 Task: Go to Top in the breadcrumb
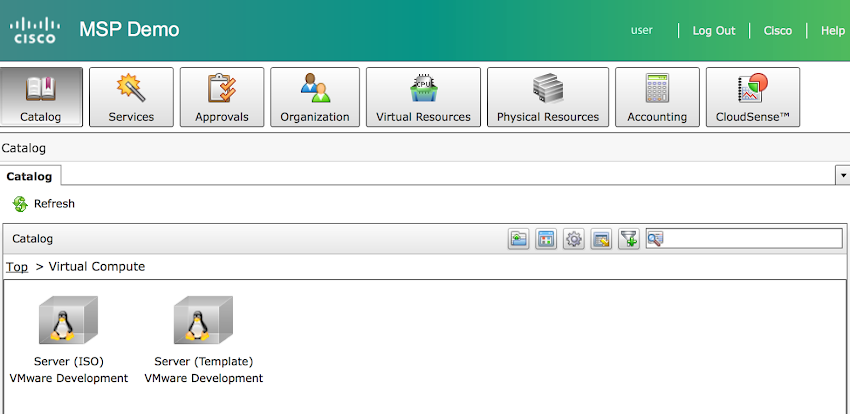click(17, 267)
